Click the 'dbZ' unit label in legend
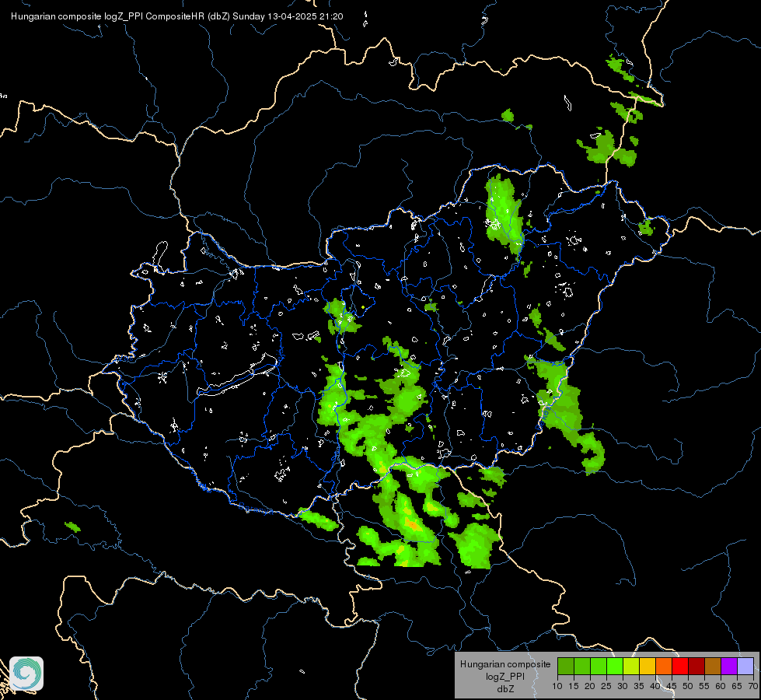Image resolution: width=761 pixels, height=700 pixels. coord(505,689)
